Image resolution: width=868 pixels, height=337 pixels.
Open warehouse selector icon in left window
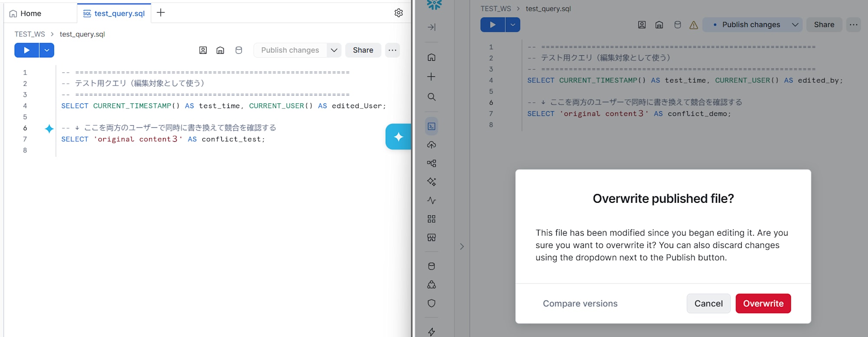click(x=220, y=50)
